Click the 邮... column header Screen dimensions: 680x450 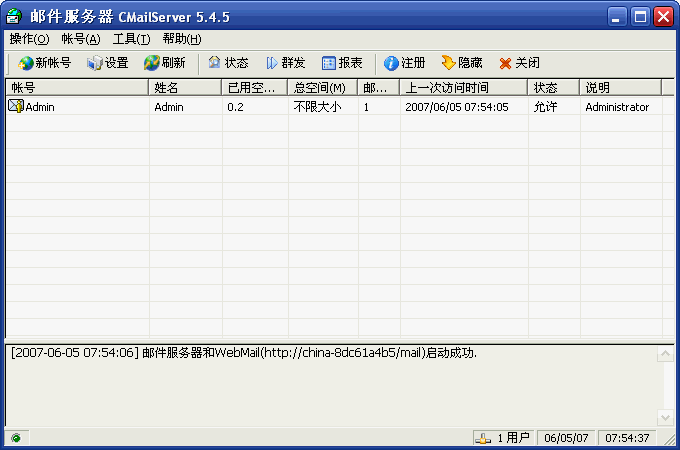[x=379, y=88]
